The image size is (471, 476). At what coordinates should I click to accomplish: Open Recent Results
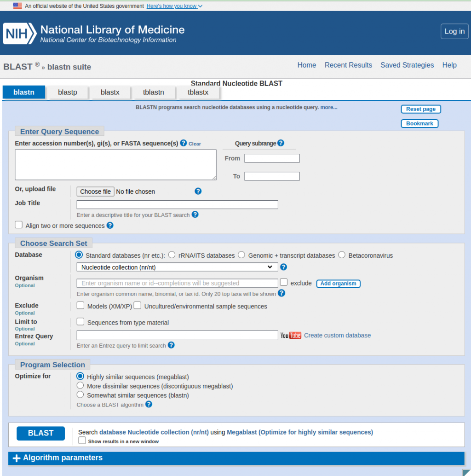pyautogui.click(x=348, y=65)
